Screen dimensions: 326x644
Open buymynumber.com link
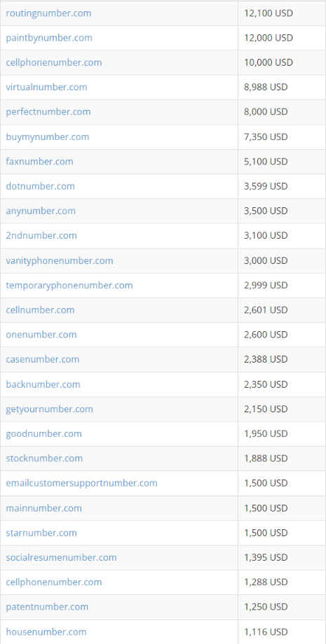coord(47,136)
